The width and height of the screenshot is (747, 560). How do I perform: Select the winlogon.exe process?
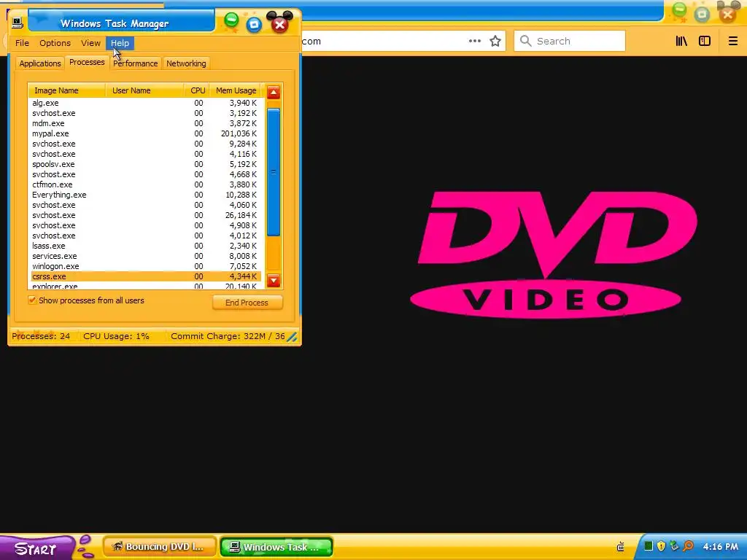point(145,266)
